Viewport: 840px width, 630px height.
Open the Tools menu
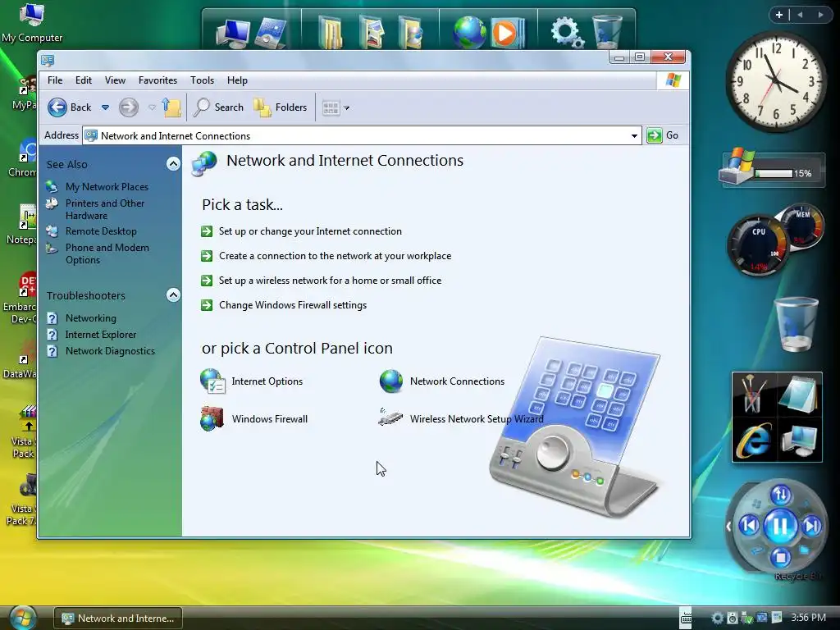tap(202, 80)
